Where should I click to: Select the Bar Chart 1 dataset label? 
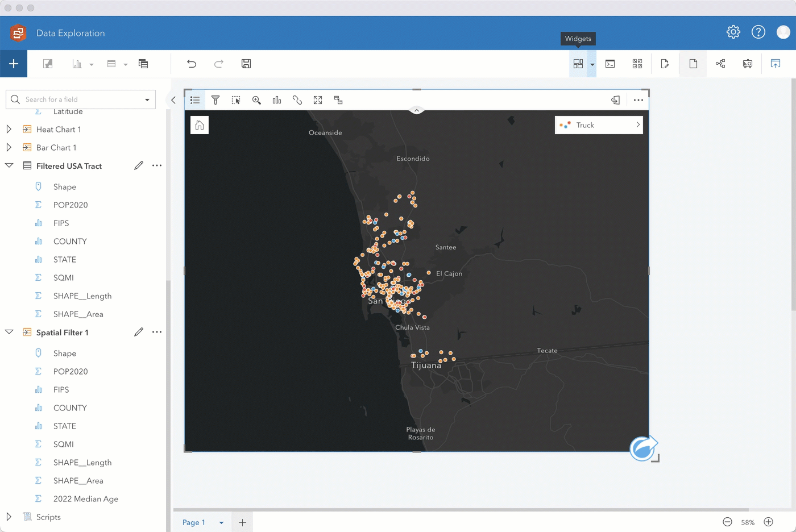point(56,148)
